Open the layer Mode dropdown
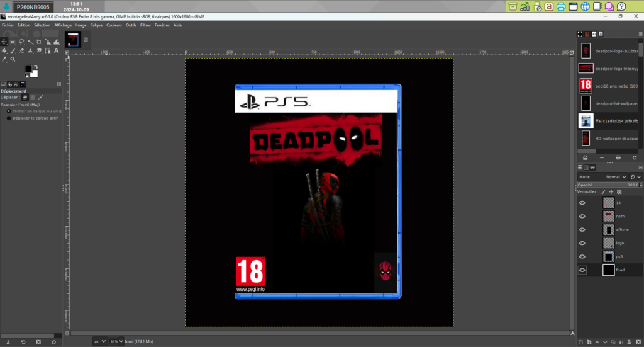644x347 pixels. [x=614, y=177]
